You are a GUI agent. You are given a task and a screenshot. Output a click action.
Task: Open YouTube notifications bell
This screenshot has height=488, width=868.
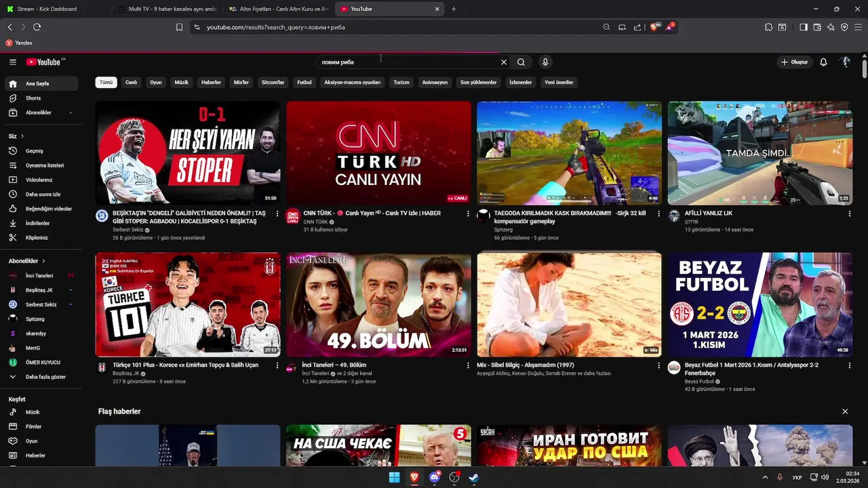point(823,62)
